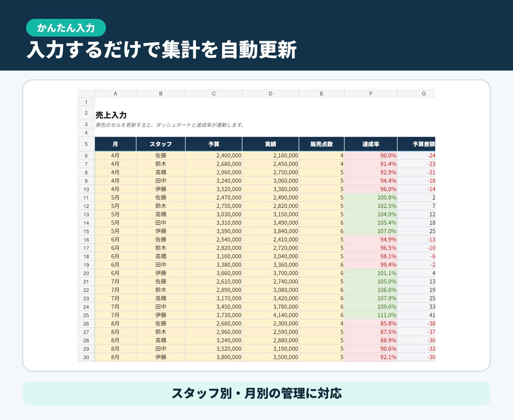Select actual cell 3,190,000

tap(270, 349)
